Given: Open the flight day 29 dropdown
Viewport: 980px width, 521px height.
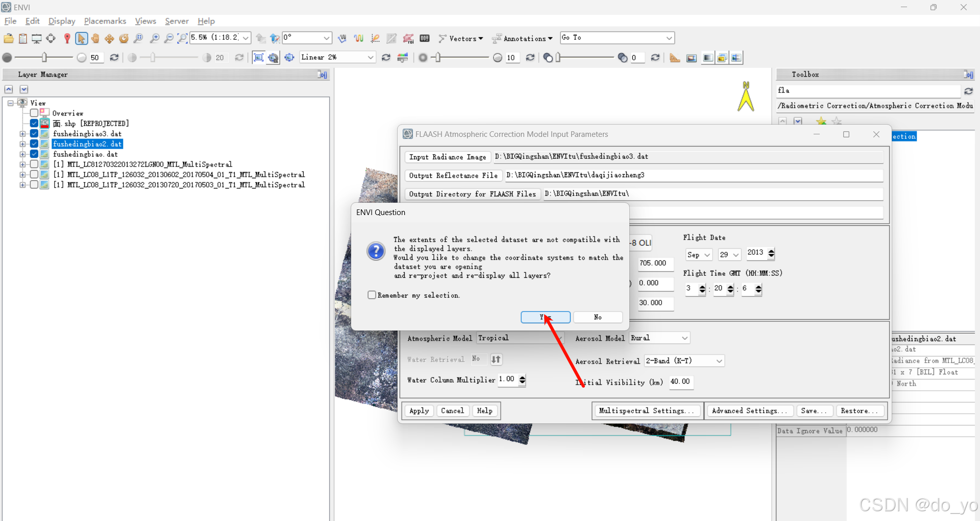Looking at the screenshot, I should [x=736, y=255].
